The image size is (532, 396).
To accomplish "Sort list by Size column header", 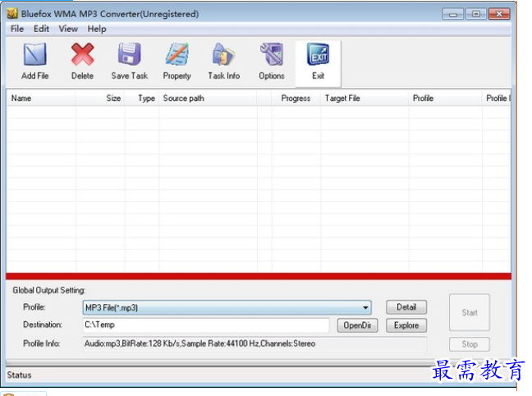I will tap(100, 99).
